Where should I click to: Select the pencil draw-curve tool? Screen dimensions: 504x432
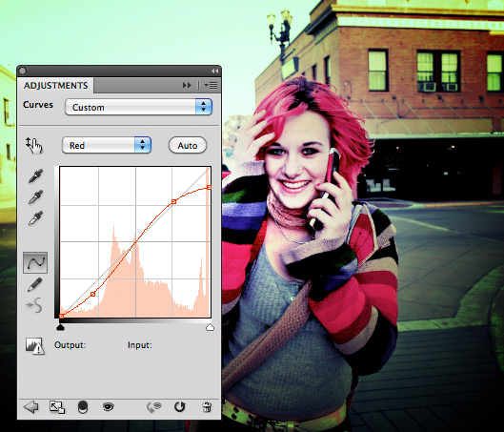(34, 285)
